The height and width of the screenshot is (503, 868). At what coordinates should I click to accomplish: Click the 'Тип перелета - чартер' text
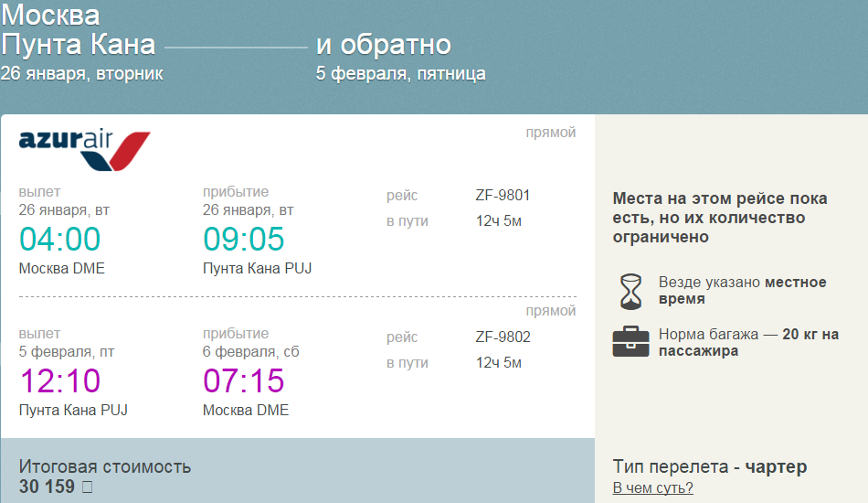click(x=710, y=467)
